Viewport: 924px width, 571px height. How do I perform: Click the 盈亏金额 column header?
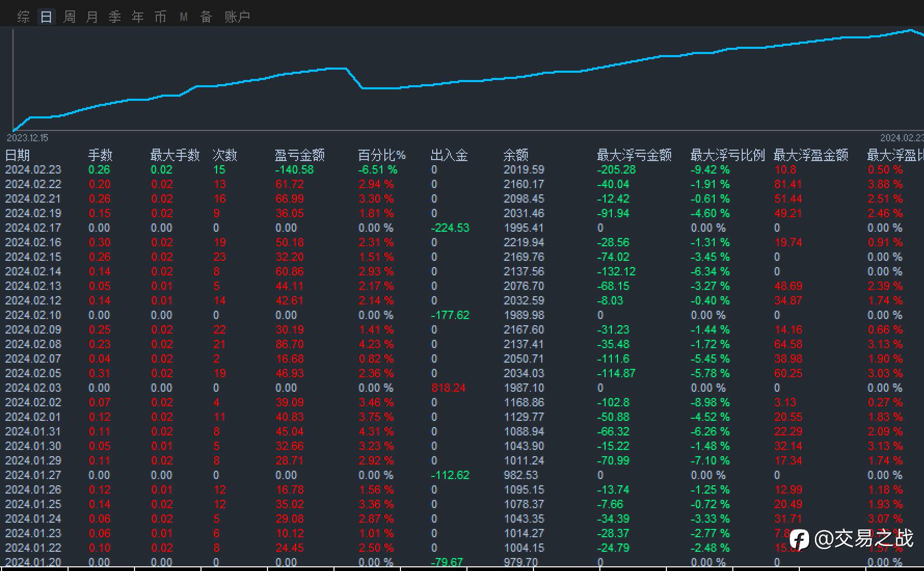coord(300,155)
